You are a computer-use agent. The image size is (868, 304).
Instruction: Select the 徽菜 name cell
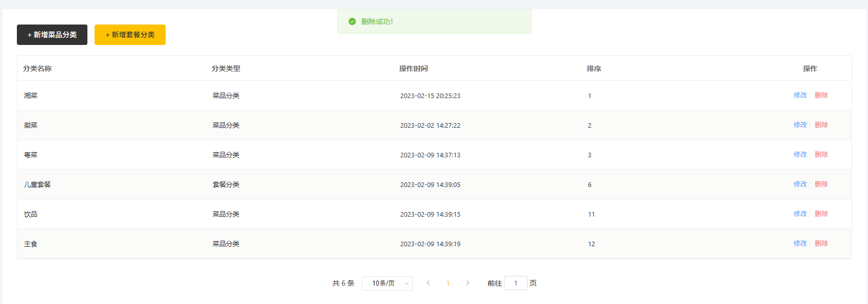pos(31,125)
